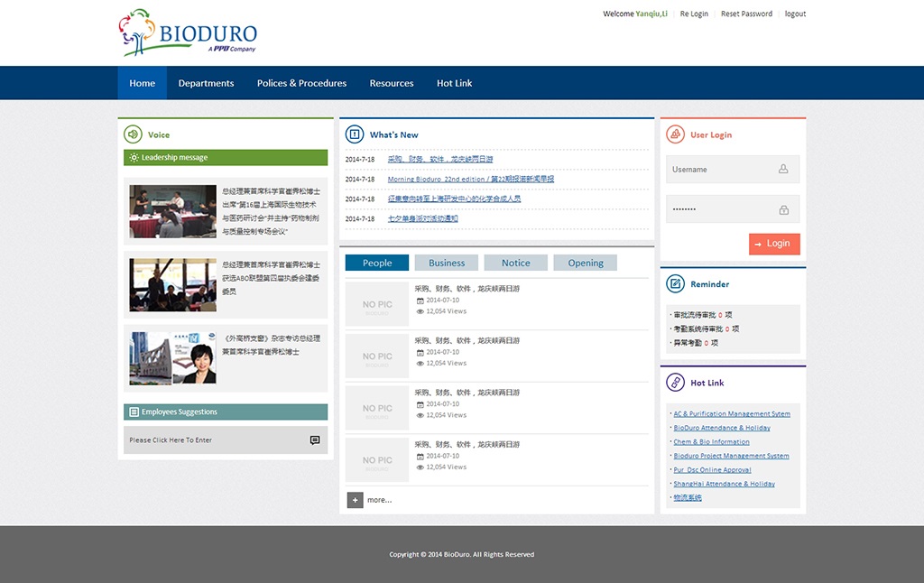Open the first leadership message thumbnail
Screen dimensions: 924x583
pyautogui.click(x=172, y=211)
